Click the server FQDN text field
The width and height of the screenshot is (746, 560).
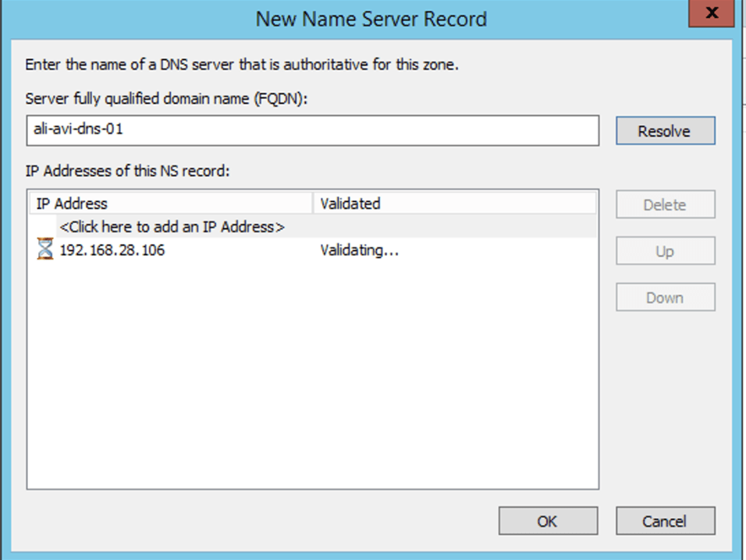point(312,130)
